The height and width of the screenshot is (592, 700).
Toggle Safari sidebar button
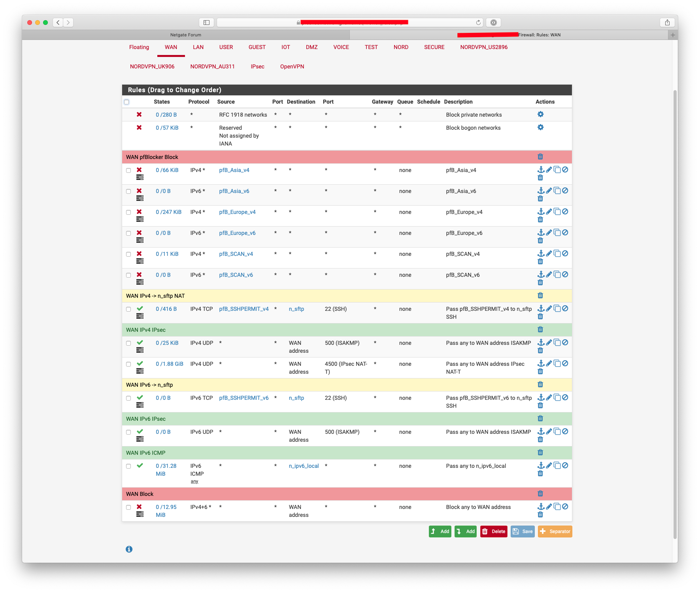(206, 23)
